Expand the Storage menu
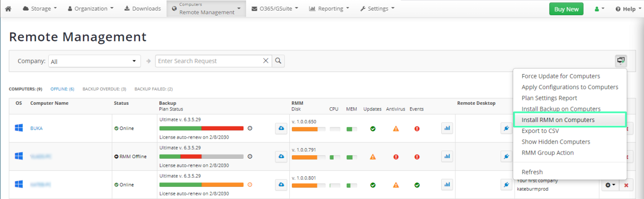Image resolution: width=644 pixels, height=199 pixels. point(40,9)
